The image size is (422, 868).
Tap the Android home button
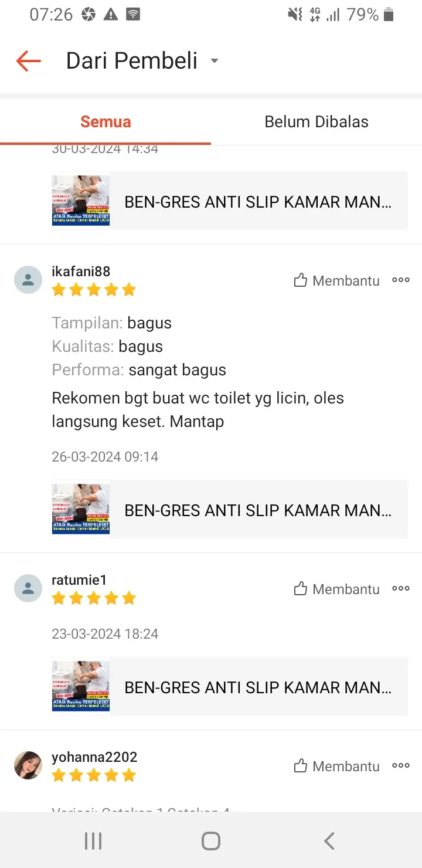coord(211,841)
